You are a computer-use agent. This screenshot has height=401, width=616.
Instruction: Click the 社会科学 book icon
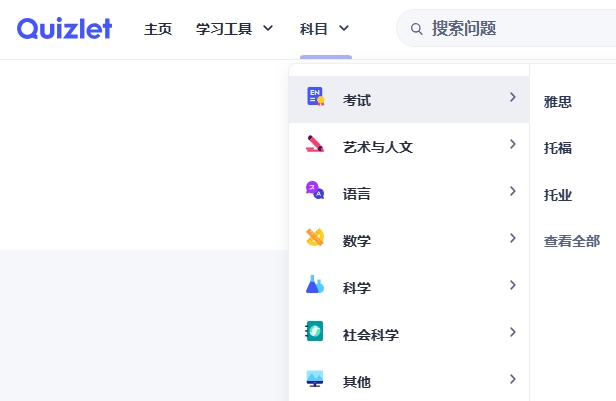tap(315, 332)
